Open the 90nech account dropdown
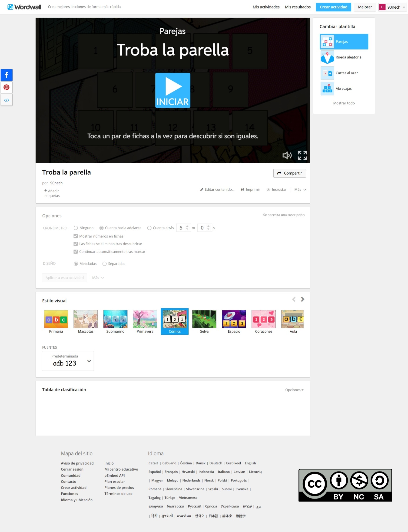This screenshot has height=532, width=408. tap(392, 7)
